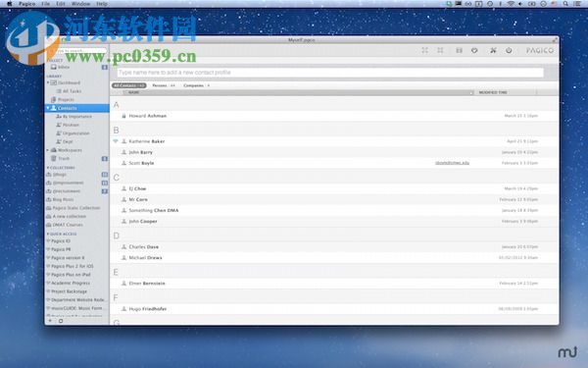Screen dimensions: 588x368
Task: Open Academic Progress quick access item
Action: (x=71, y=284)
